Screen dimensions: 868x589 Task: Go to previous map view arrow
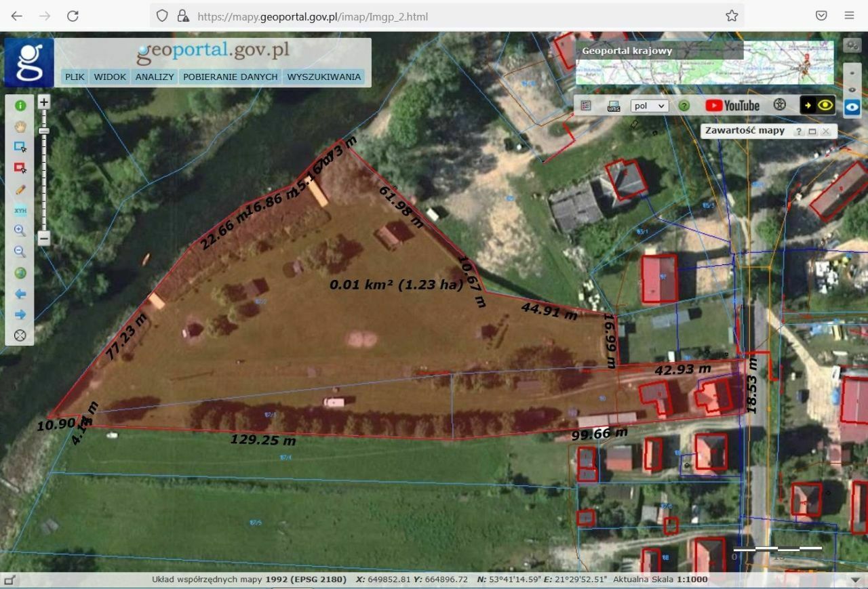tap(20, 293)
